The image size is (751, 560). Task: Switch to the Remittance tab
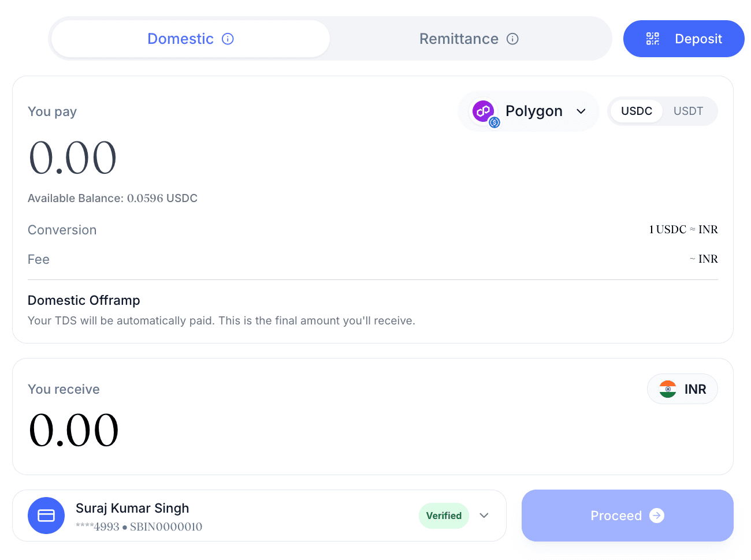459,39
